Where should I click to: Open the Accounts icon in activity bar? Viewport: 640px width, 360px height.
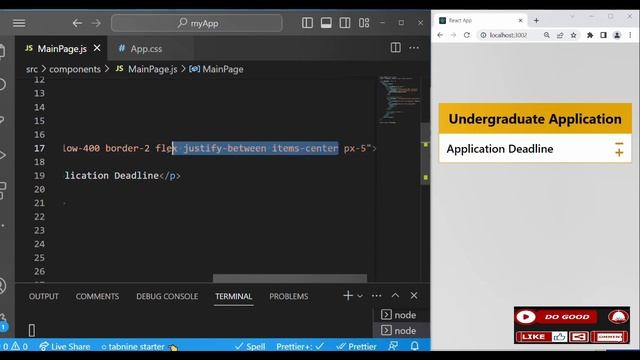(x=2, y=286)
